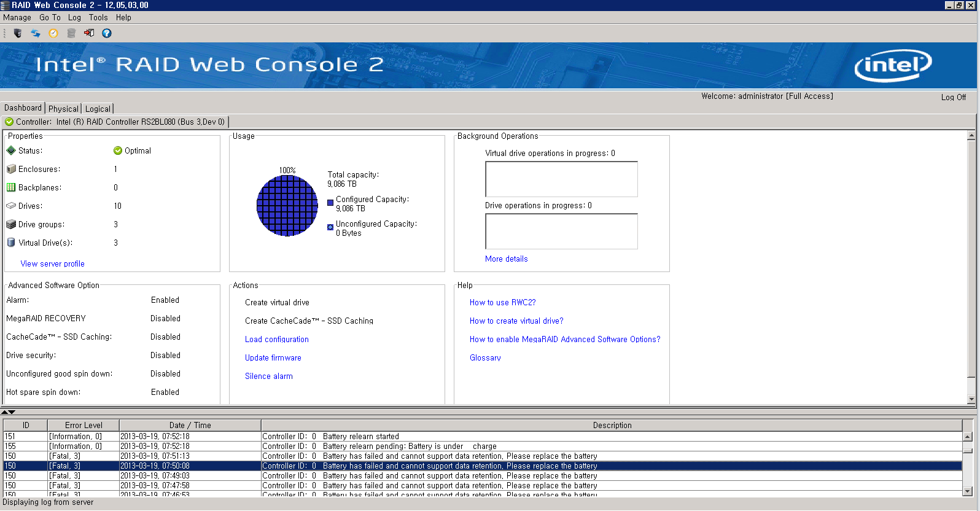Click the grayed database stack toolbar icon

[x=71, y=33]
